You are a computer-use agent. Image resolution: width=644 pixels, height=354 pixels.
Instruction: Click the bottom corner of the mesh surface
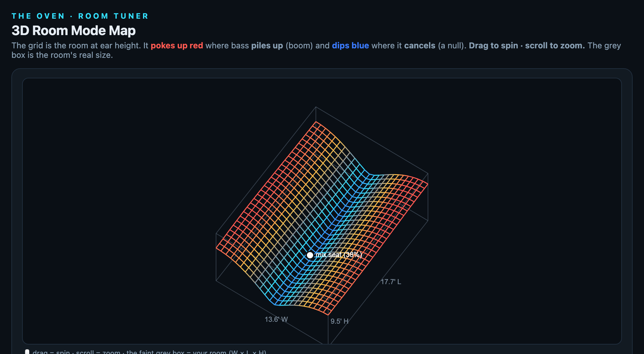pos(328,315)
